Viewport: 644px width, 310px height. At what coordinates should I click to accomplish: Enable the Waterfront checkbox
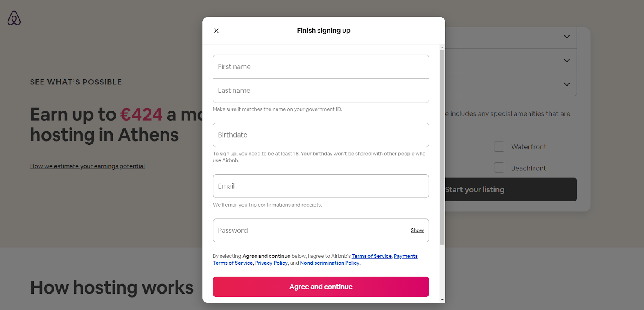tap(499, 146)
